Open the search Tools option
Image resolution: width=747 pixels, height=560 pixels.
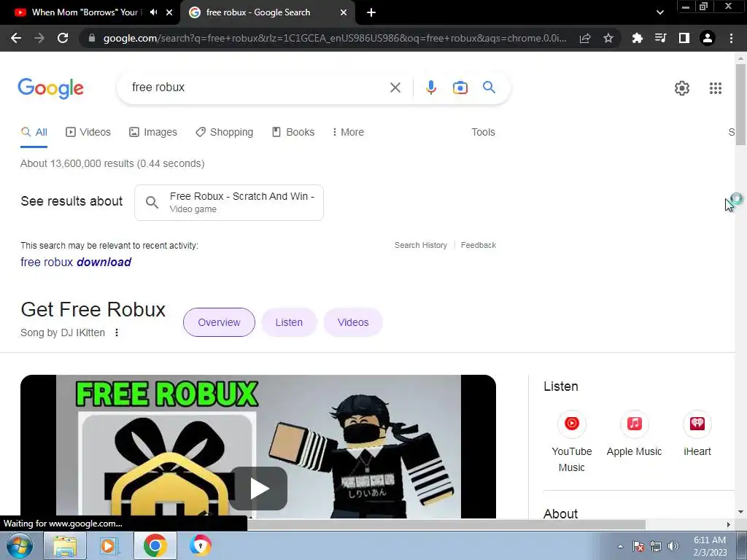pyautogui.click(x=483, y=132)
